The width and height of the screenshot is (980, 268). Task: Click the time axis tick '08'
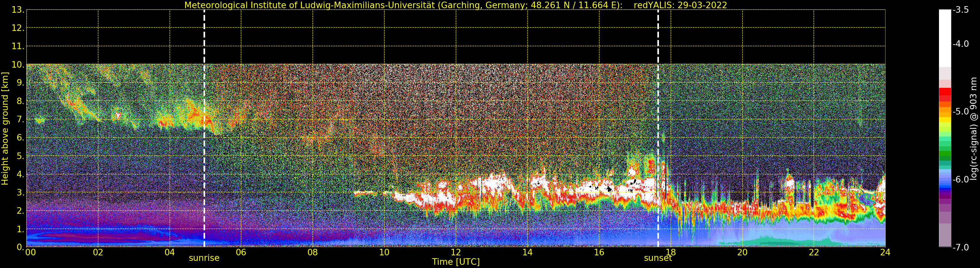pos(313,252)
